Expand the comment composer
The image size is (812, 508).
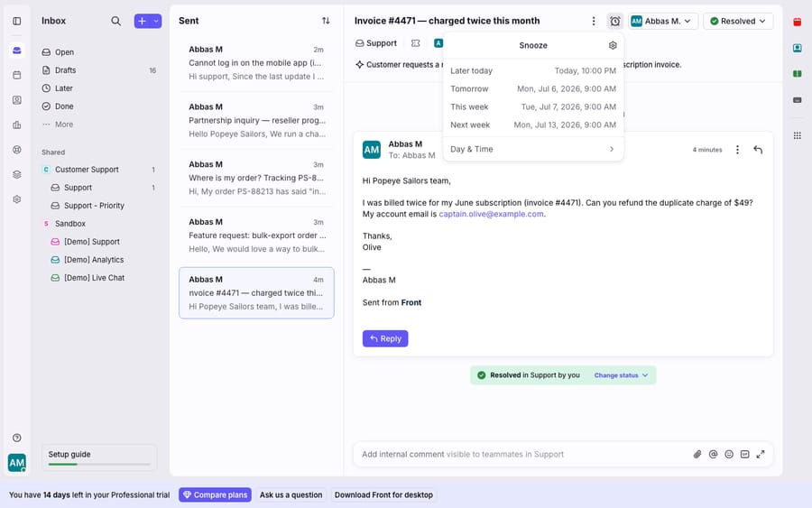[761, 454]
